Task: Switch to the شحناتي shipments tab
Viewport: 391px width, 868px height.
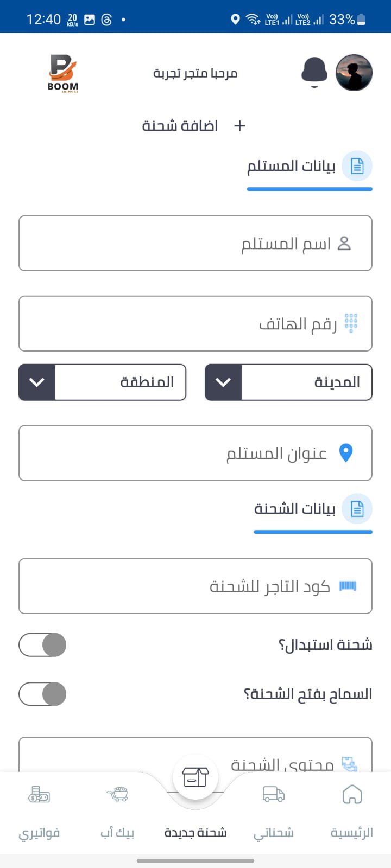Action: [x=274, y=808]
